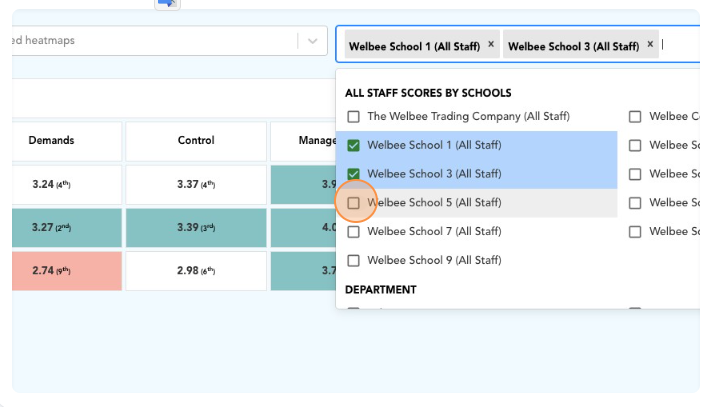Select the Control score 3.37 cell
The height and width of the screenshot is (407, 708).
point(196,185)
